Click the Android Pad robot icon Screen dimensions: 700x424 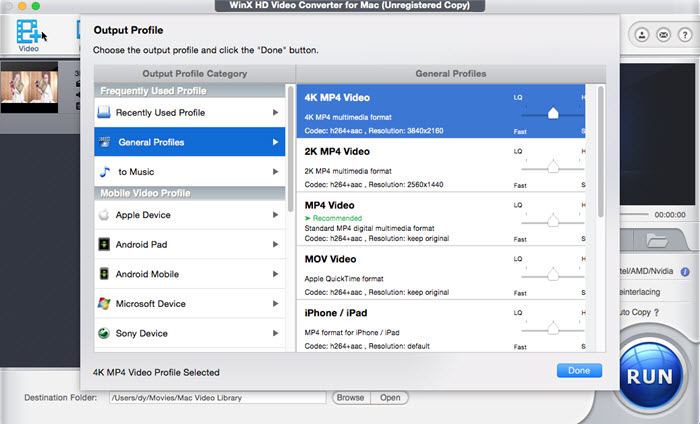pos(104,244)
